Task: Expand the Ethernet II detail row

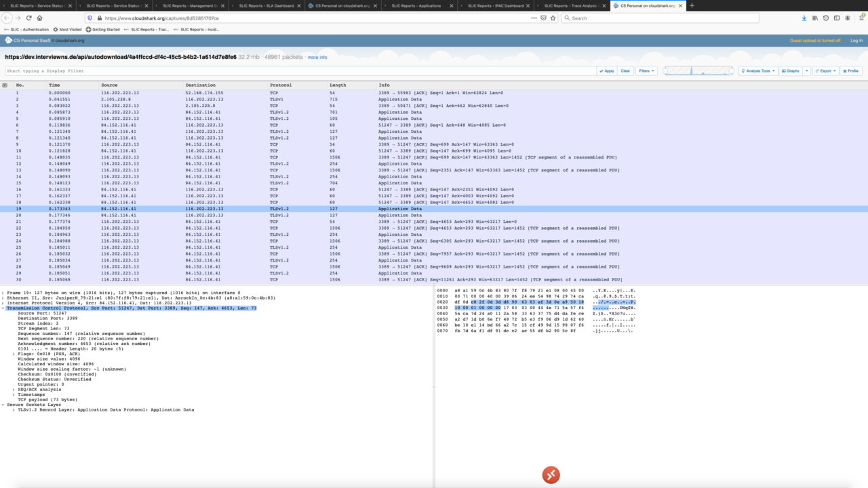Action: pos(3,298)
